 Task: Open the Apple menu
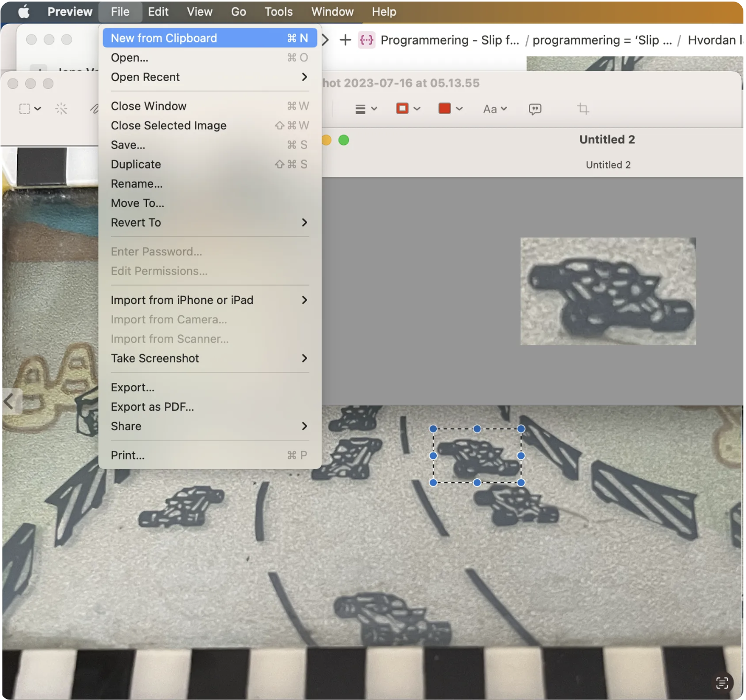click(24, 12)
